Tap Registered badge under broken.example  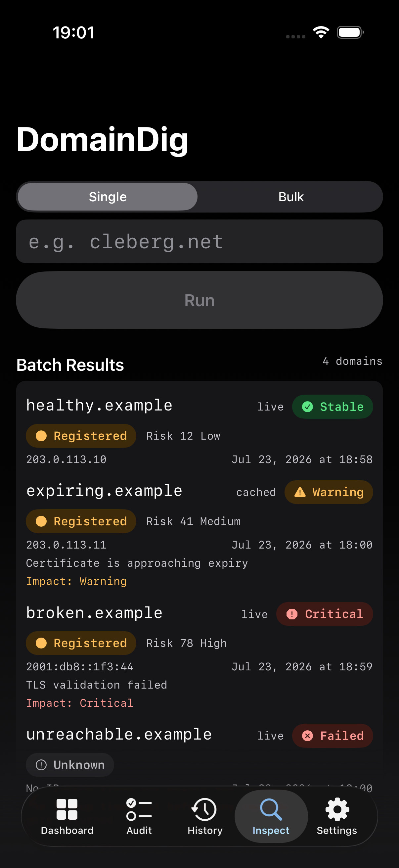click(81, 643)
